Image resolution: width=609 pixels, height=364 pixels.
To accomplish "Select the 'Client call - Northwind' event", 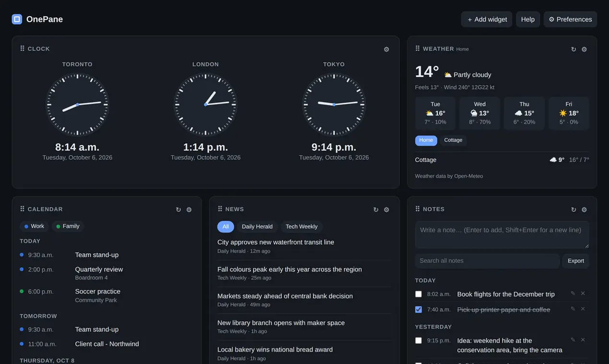I will [x=107, y=344].
